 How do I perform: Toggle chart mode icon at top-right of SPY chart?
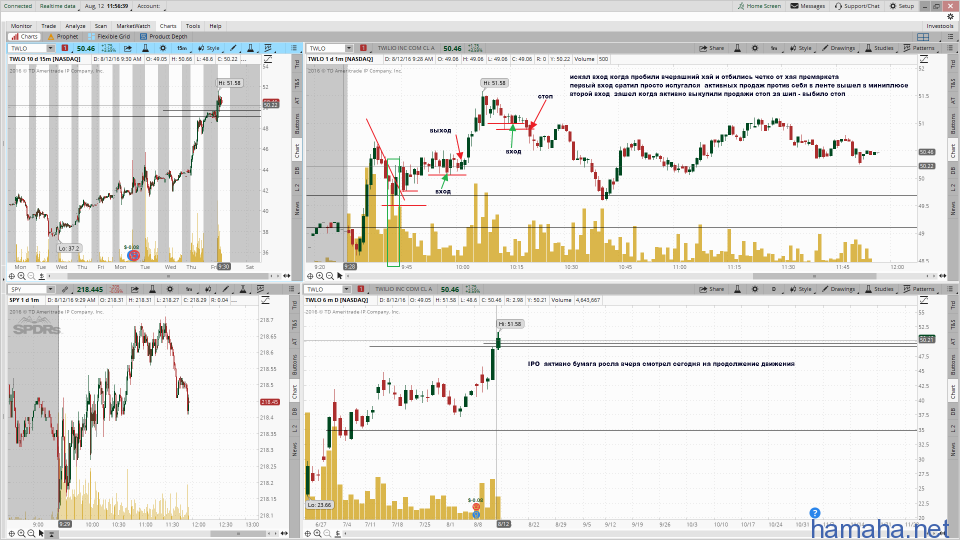[x=265, y=300]
